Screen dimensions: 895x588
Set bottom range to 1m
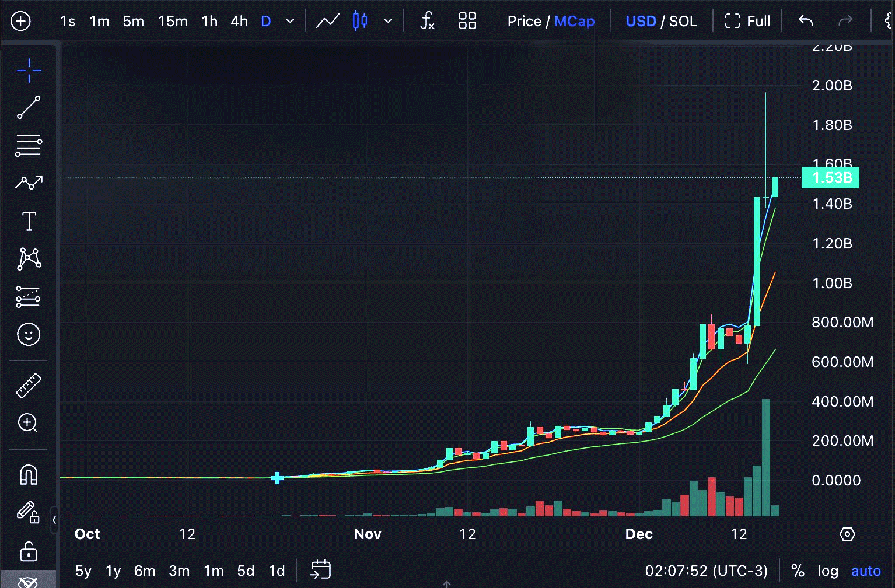[214, 570]
